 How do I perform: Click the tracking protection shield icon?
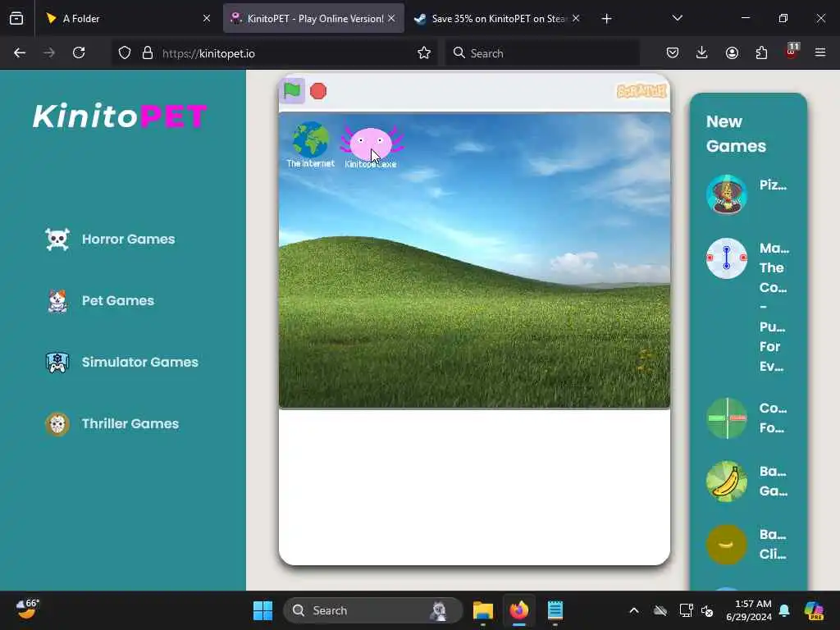125,53
